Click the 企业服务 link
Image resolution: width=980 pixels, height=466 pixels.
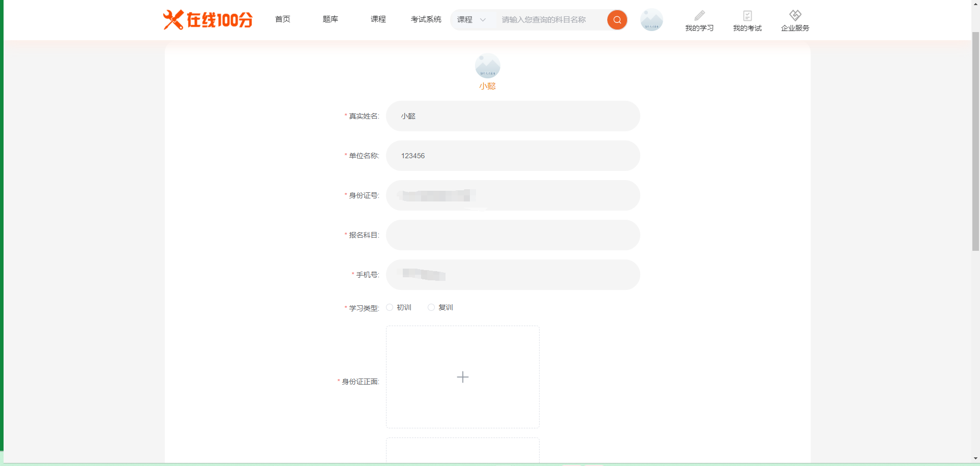[x=795, y=28]
